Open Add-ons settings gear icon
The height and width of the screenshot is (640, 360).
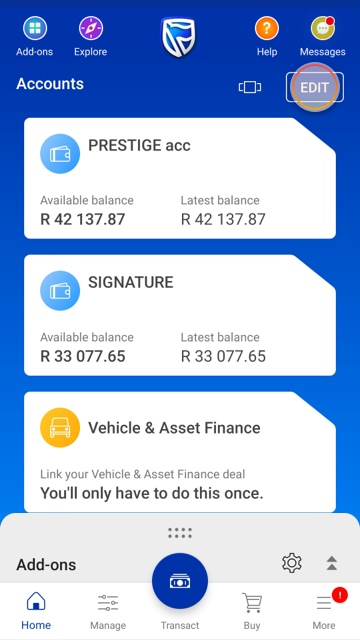(x=292, y=563)
